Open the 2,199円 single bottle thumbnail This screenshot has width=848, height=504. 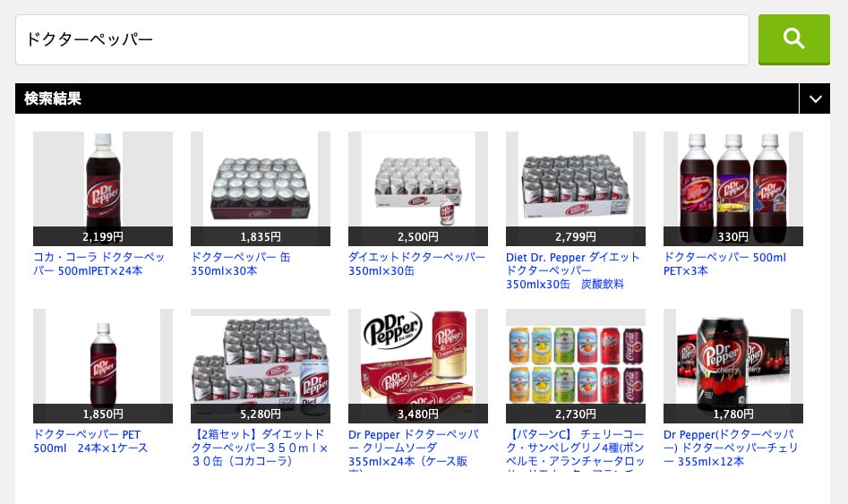coord(103,188)
